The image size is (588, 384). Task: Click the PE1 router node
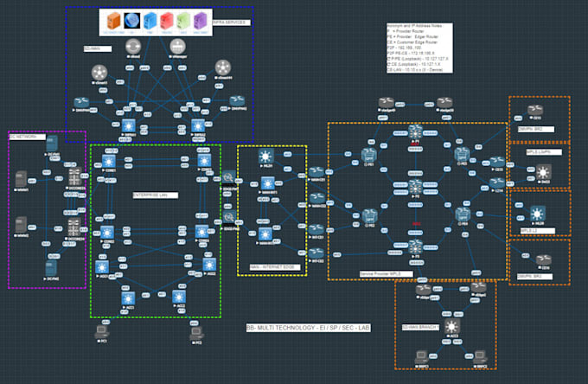pos(369,155)
